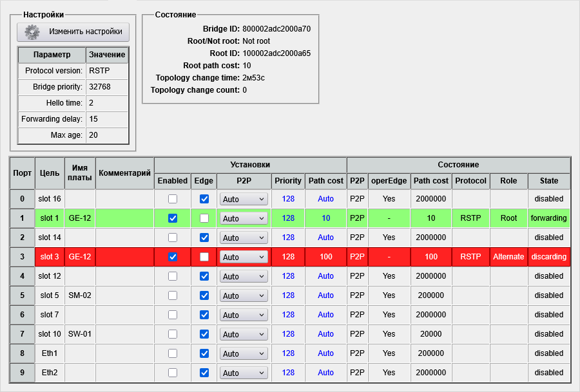The height and width of the screenshot is (392, 580).
Task: Toggle Edge checkbox for port 1
Action: point(204,218)
